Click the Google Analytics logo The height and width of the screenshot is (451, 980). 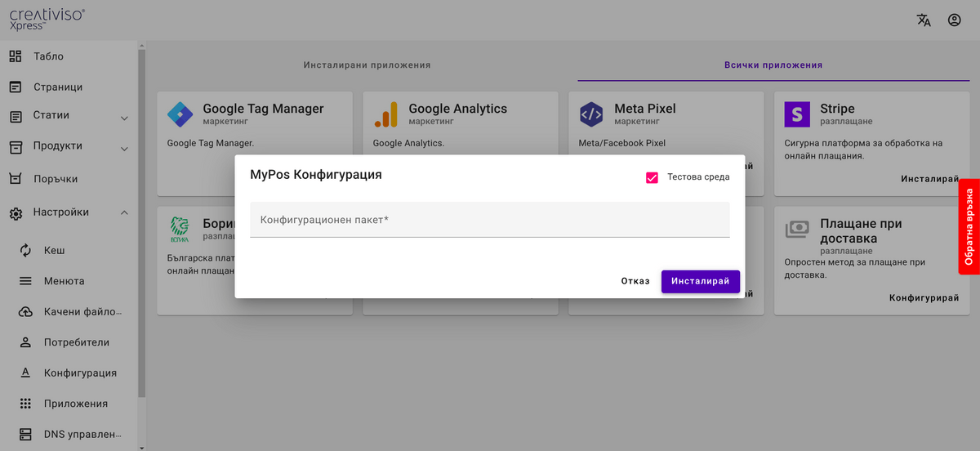385,114
